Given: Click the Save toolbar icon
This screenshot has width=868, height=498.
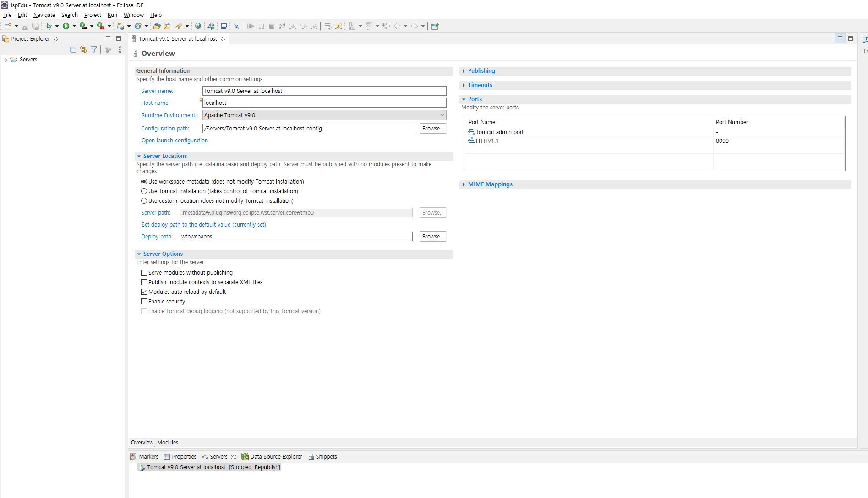Looking at the screenshot, I should click(x=25, y=26).
